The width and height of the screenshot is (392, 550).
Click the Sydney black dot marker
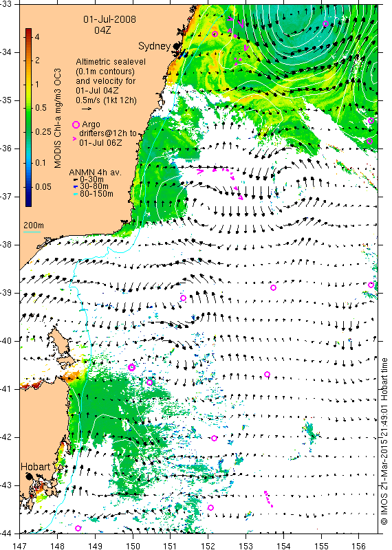click(176, 45)
